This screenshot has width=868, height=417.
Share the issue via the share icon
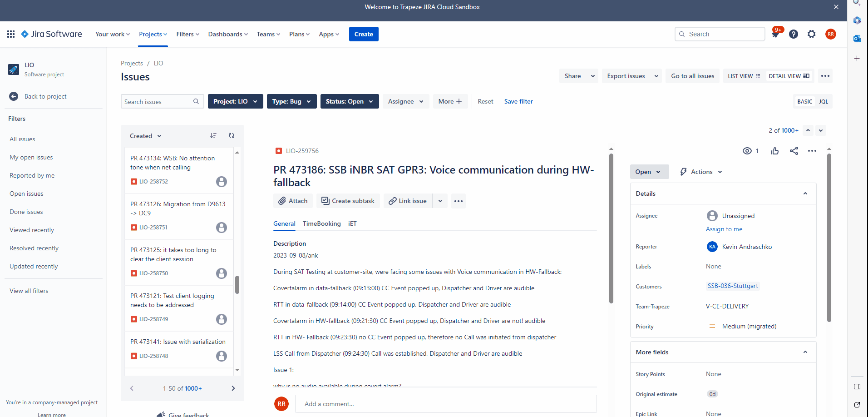(x=794, y=151)
